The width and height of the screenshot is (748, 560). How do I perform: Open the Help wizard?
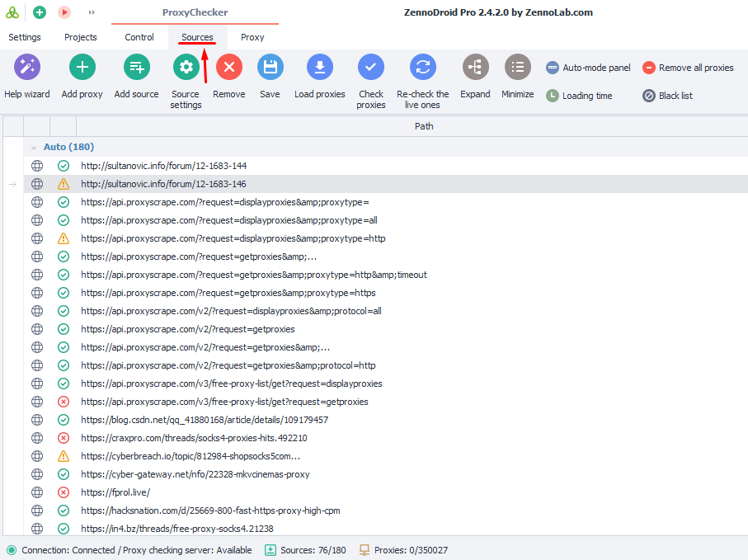pos(26,68)
